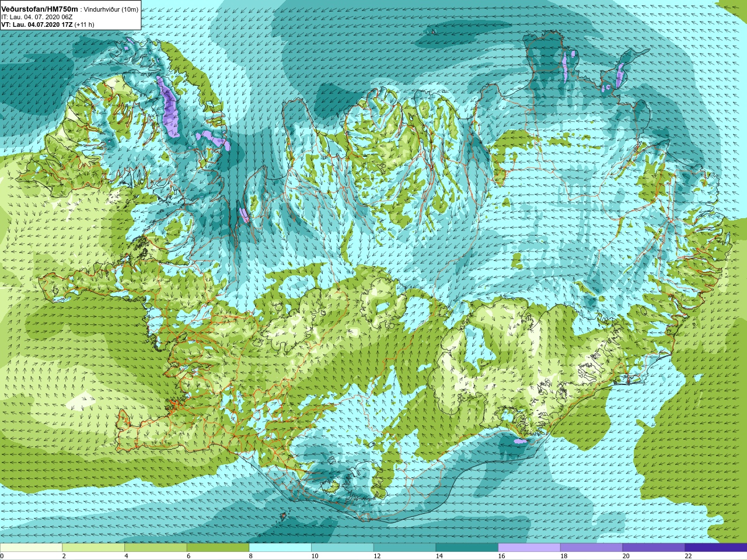
Task: Click the 16–18 m/s lavender legend swatch
Action: tap(529, 548)
